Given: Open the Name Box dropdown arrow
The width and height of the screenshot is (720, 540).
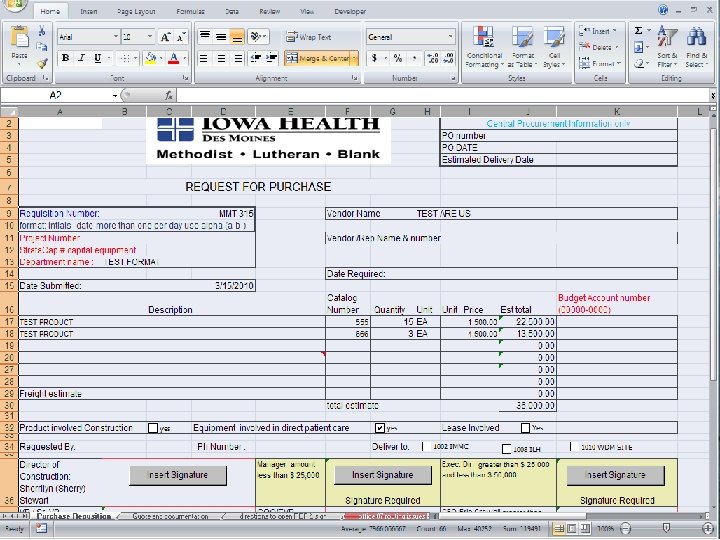Looking at the screenshot, I should (115, 96).
